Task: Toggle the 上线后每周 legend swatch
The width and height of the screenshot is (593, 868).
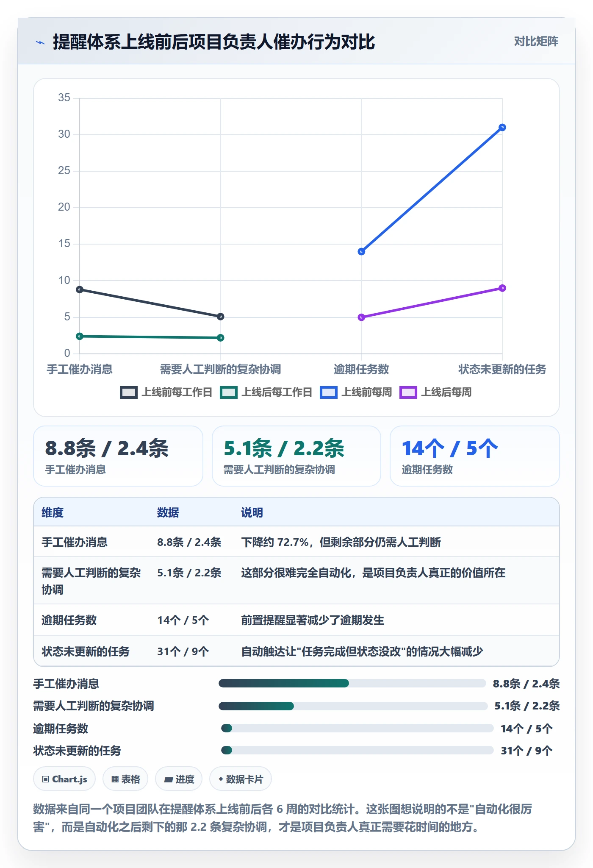Action: (408, 392)
